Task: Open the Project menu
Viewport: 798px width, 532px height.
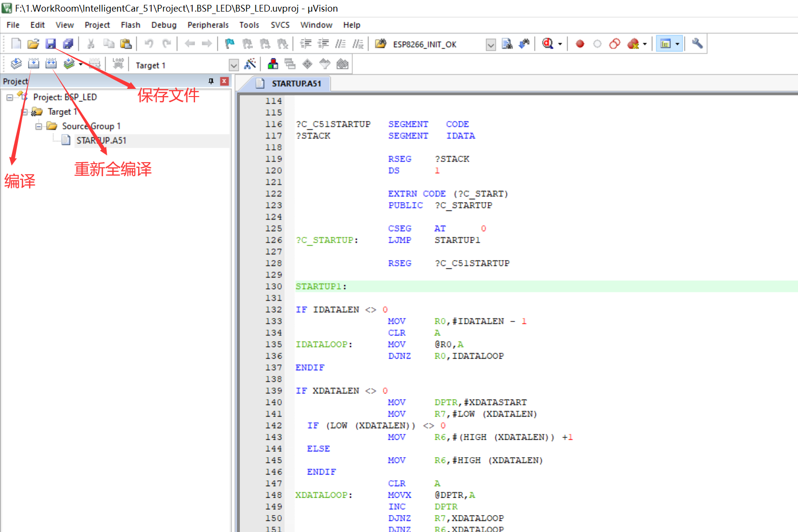Action: [98, 25]
